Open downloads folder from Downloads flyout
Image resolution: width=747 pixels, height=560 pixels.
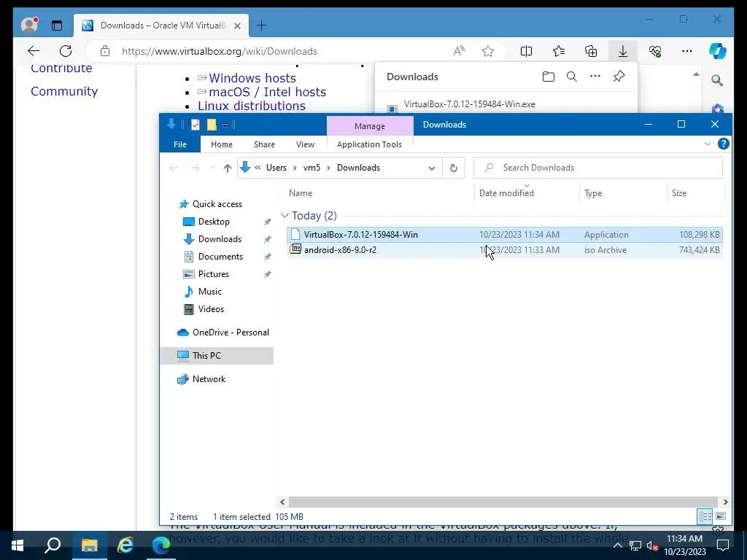coord(549,77)
